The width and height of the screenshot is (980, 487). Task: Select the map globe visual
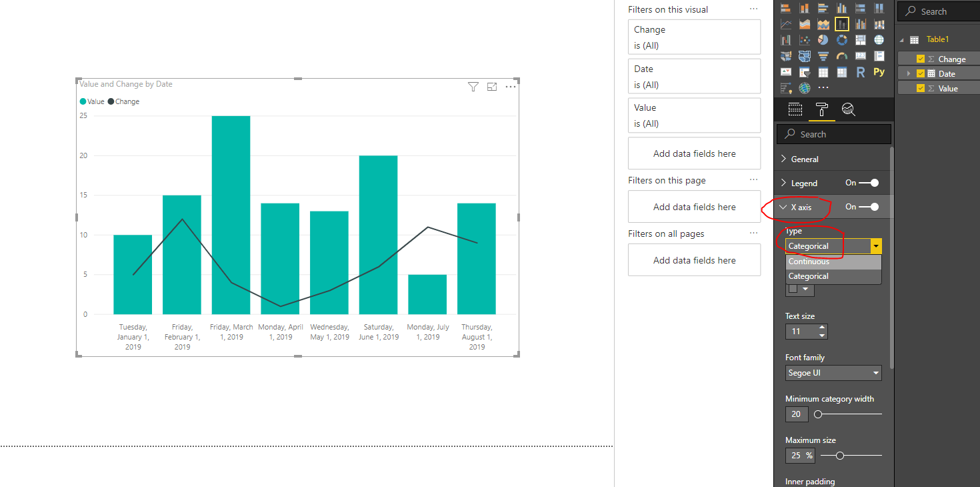pos(879,40)
